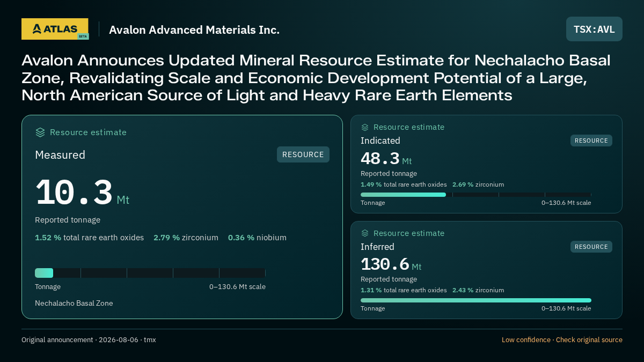644x362 pixels.
Task: Click the Indicated card heading
Action: [380, 141]
